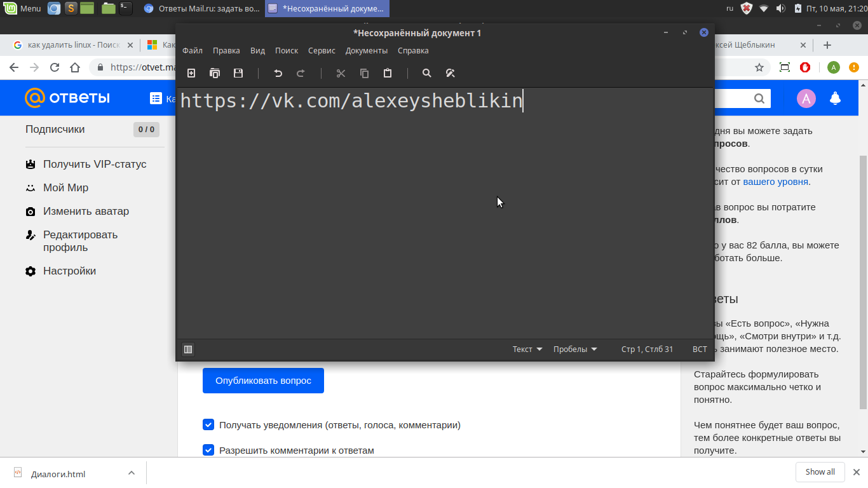This screenshot has width=868, height=488.
Task: Open the Пробелы indentation dropdown
Action: point(575,349)
